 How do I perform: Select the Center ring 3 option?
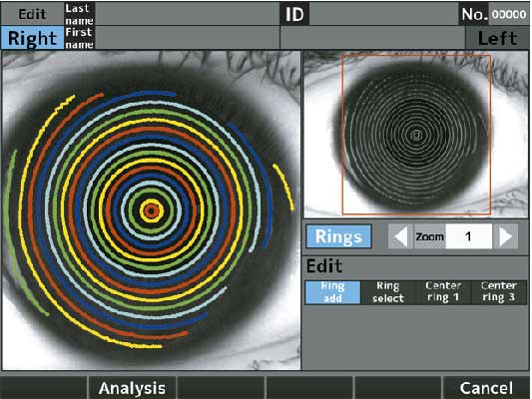pyautogui.click(x=499, y=292)
